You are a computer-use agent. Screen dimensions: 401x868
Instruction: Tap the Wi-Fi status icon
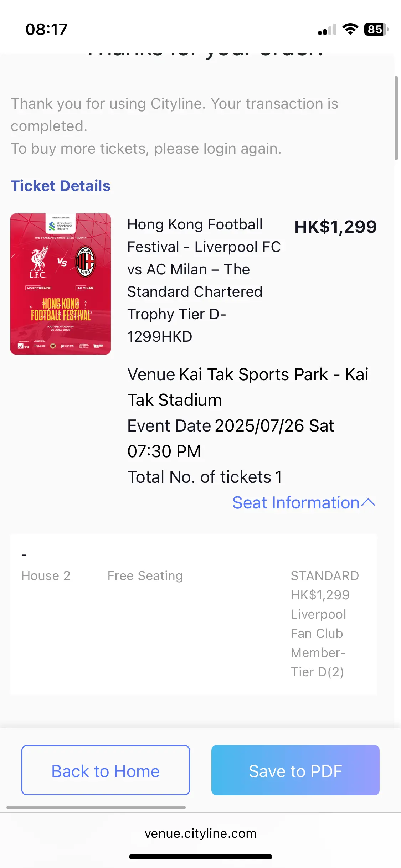click(x=350, y=29)
